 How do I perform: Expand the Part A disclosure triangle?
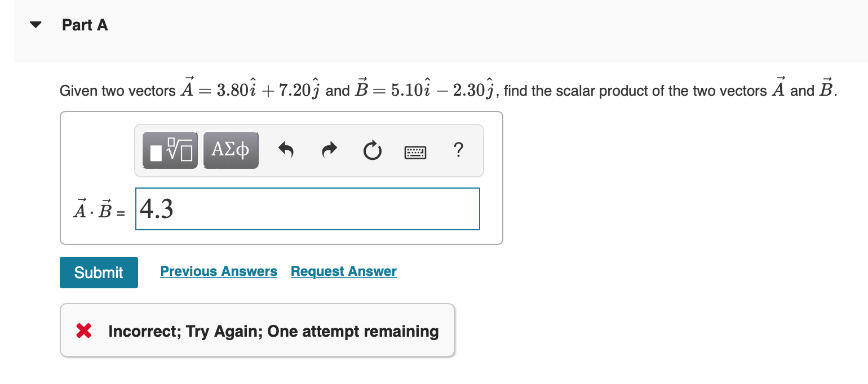(35, 24)
